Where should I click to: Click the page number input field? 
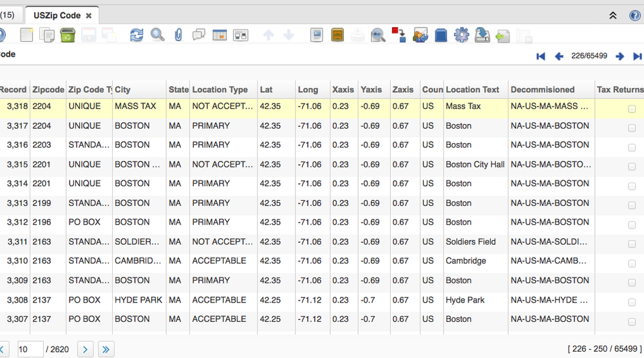coord(30,349)
